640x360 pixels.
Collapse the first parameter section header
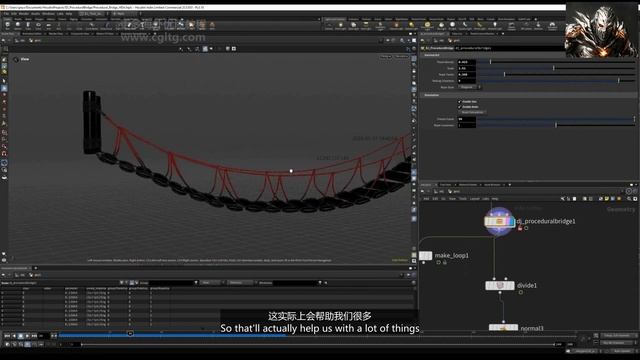click(431, 55)
